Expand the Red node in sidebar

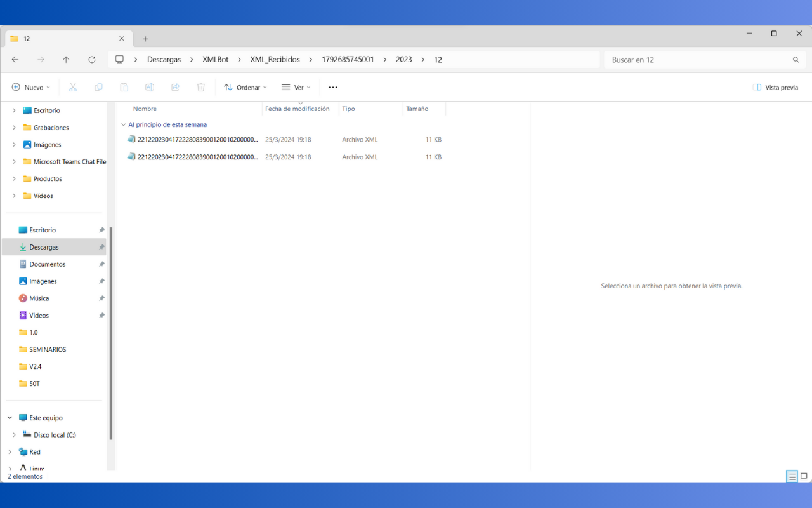point(10,452)
